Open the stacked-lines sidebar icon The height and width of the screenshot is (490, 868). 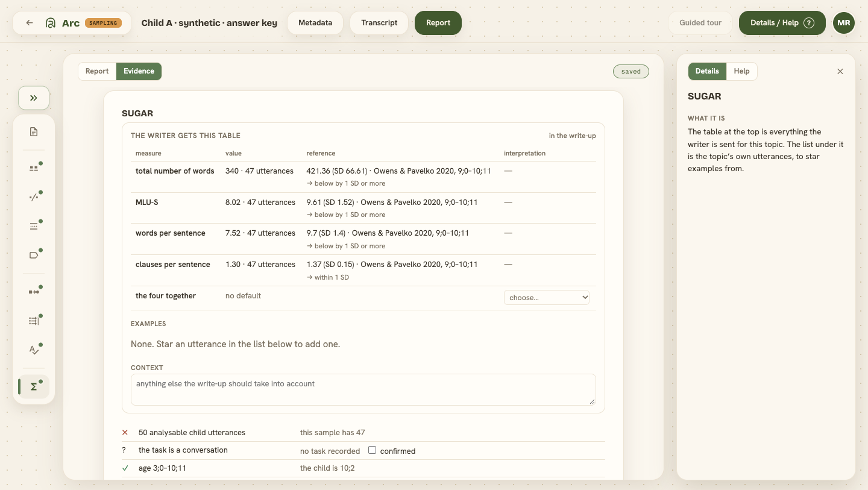point(34,226)
